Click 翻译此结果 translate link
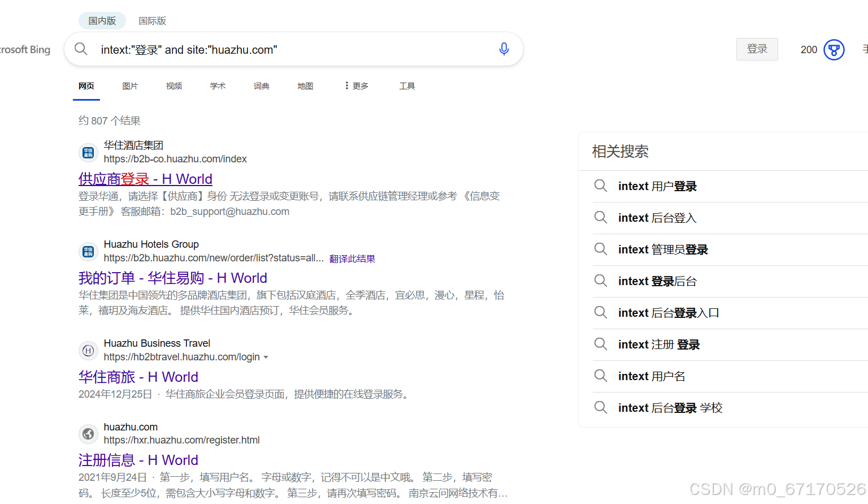The image size is (868, 504). pyautogui.click(x=352, y=259)
